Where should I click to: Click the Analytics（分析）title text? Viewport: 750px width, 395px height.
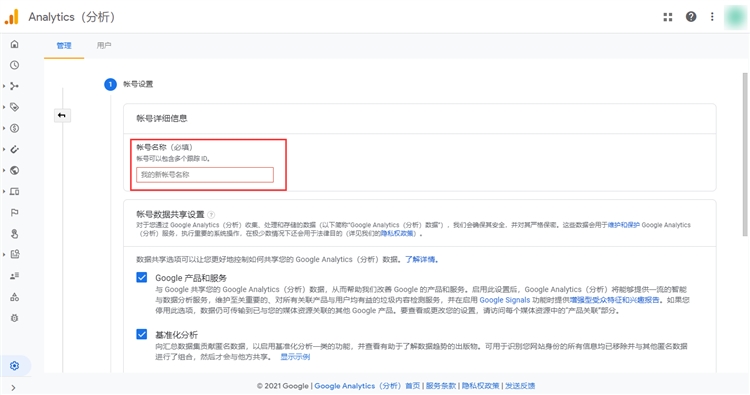[72, 17]
